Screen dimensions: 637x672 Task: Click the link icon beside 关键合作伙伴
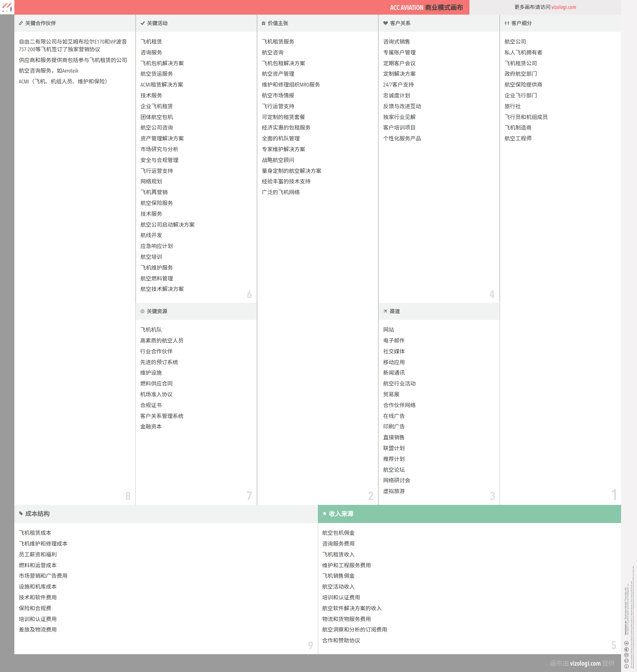pos(21,23)
